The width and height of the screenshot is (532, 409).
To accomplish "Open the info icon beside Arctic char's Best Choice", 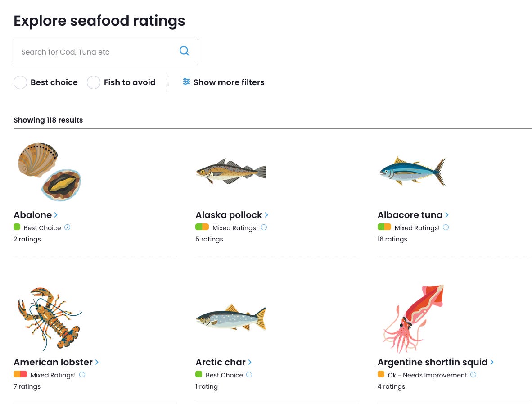I will [x=249, y=375].
